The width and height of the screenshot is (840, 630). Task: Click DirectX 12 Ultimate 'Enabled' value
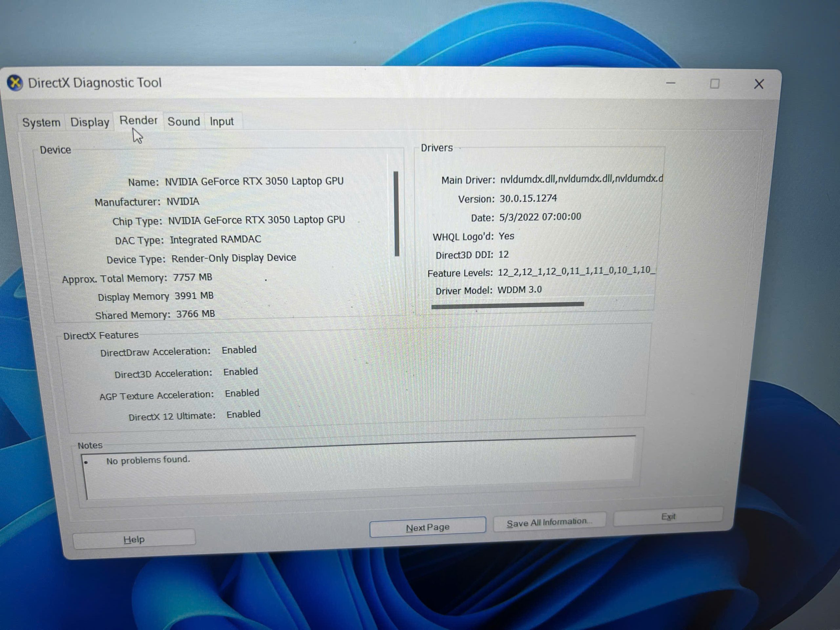pos(243,414)
